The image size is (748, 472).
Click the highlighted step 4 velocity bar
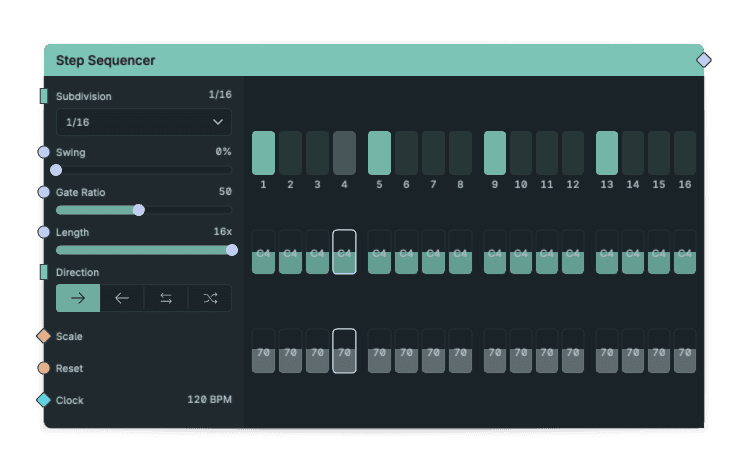point(344,351)
